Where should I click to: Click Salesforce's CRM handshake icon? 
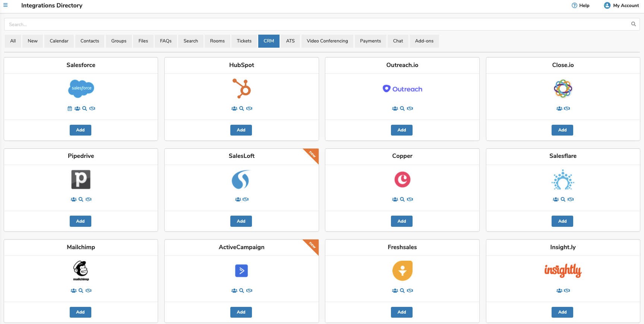92,108
